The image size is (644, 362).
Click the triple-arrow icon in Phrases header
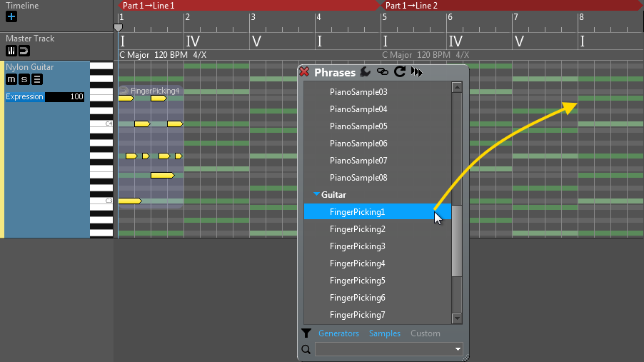(x=417, y=71)
